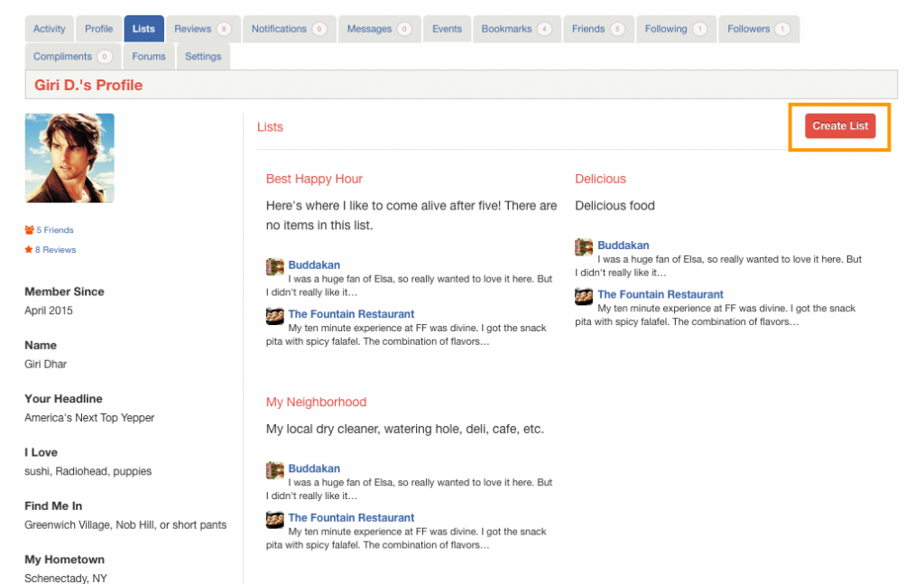Viewport: 924px width, 584px height.
Task: Click the 'Schenectady, NY' hometown value
Action: click(x=66, y=578)
